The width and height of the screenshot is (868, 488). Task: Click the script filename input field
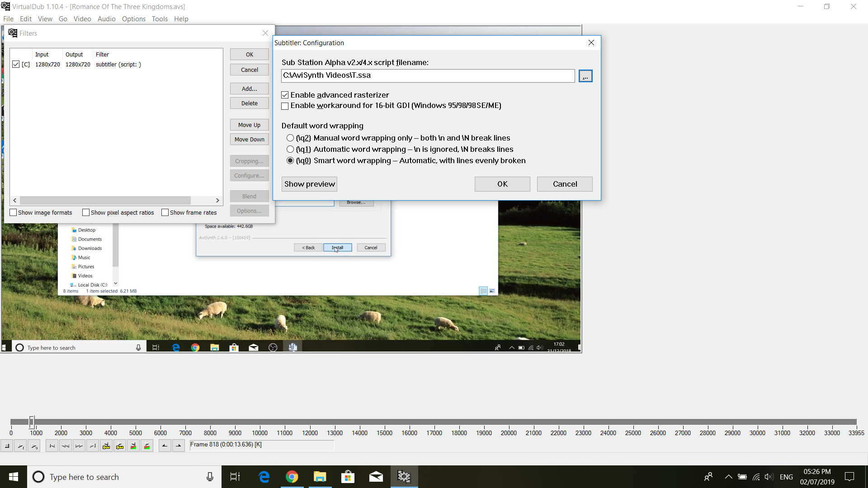point(427,75)
